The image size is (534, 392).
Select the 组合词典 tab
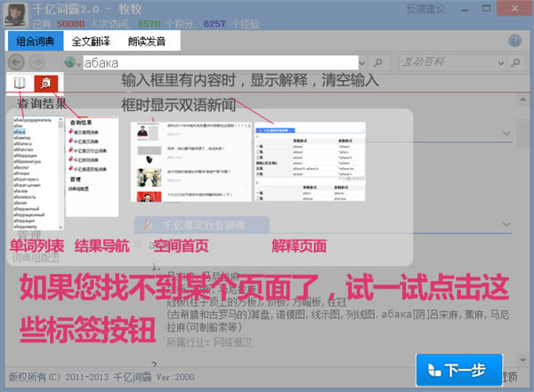[32, 41]
